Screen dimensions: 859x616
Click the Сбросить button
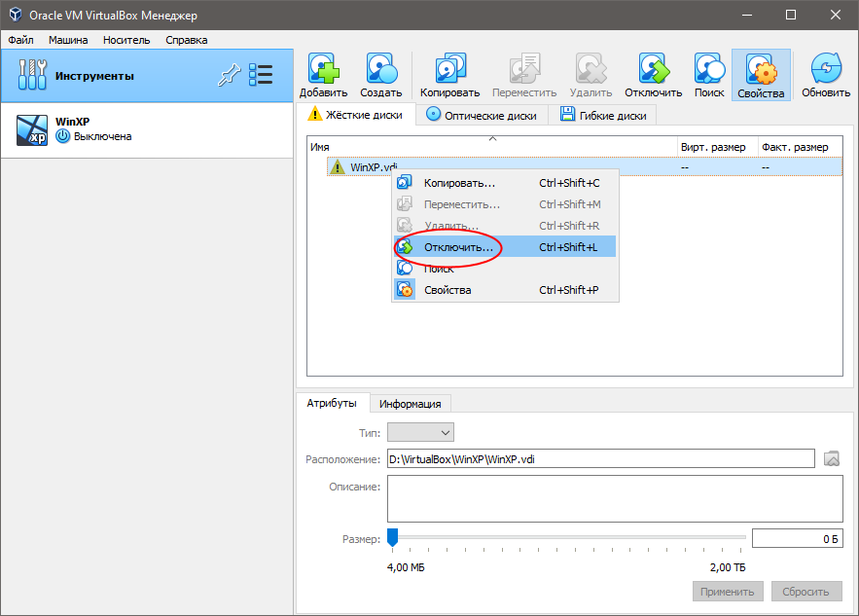(x=806, y=592)
